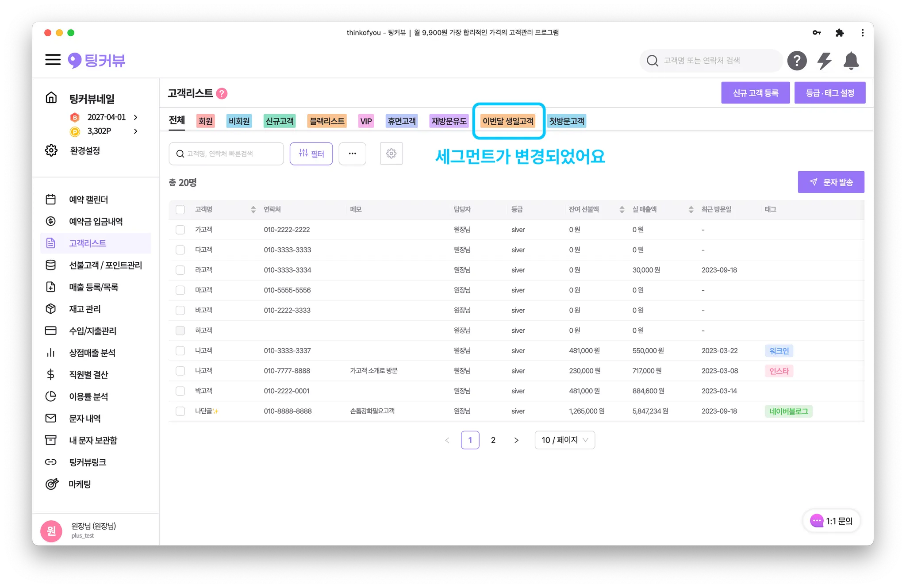Expand the 3,302P points chevron

point(135,131)
